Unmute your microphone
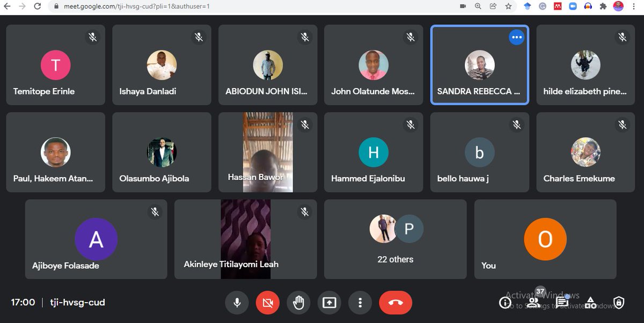The height and width of the screenshot is (323, 644). (237, 303)
